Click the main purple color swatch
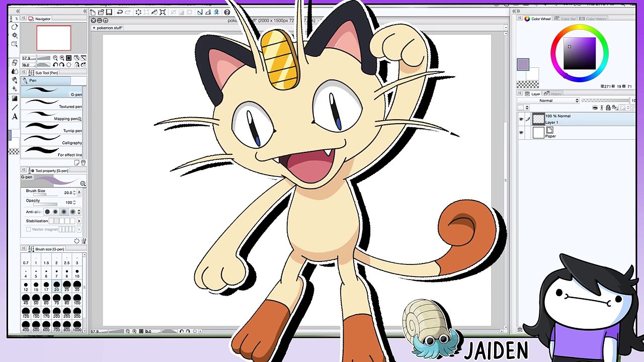Image resolution: width=644 pixels, height=362 pixels. point(523,64)
